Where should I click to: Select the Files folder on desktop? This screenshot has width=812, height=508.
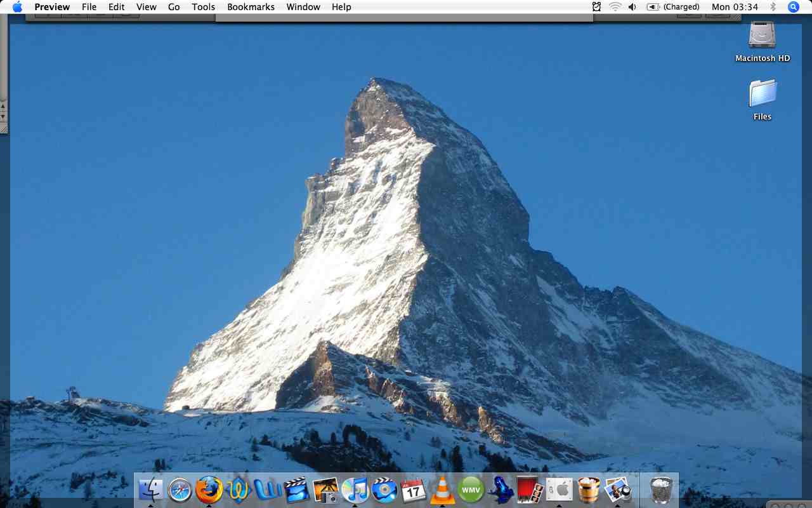[763, 94]
